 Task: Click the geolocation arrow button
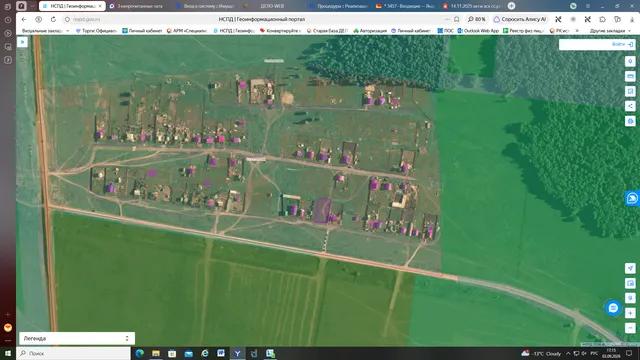[630, 268]
